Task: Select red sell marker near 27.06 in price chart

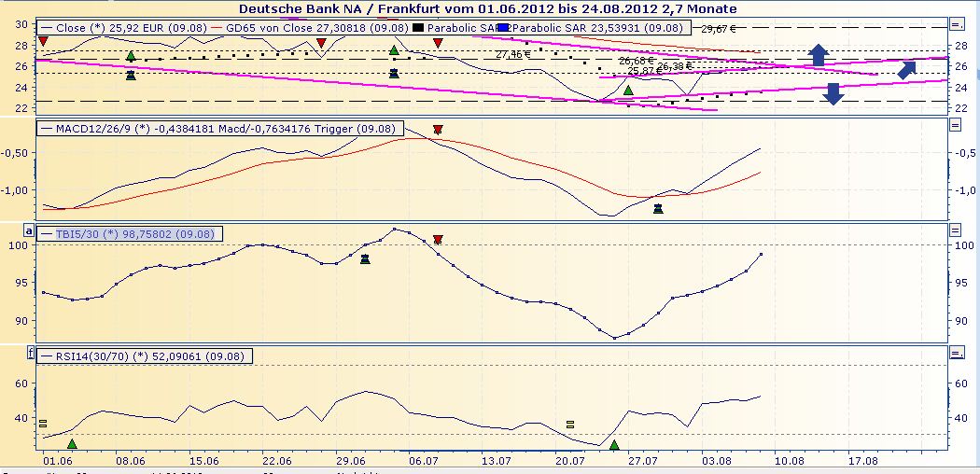Action: coord(321,43)
